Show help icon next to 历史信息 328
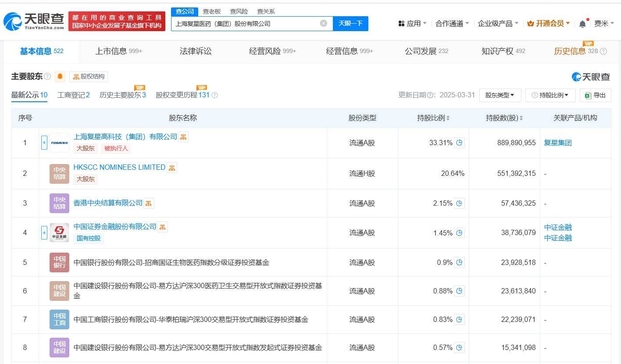The width and height of the screenshot is (621, 364). pos(603,51)
